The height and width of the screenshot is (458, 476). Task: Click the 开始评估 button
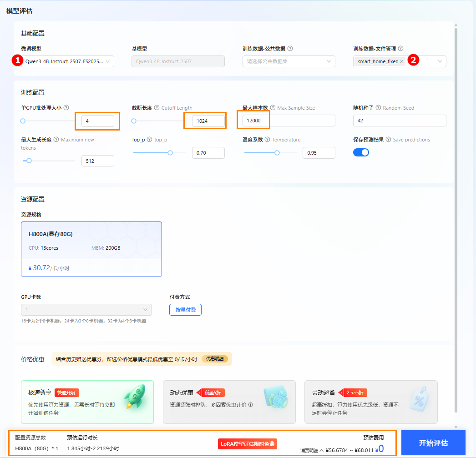[433, 443]
